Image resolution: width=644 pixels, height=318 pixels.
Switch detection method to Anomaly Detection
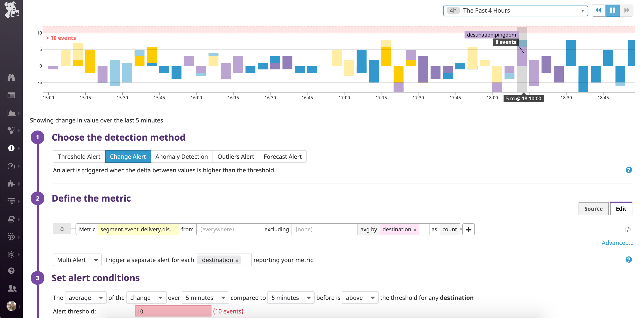pos(182,156)
